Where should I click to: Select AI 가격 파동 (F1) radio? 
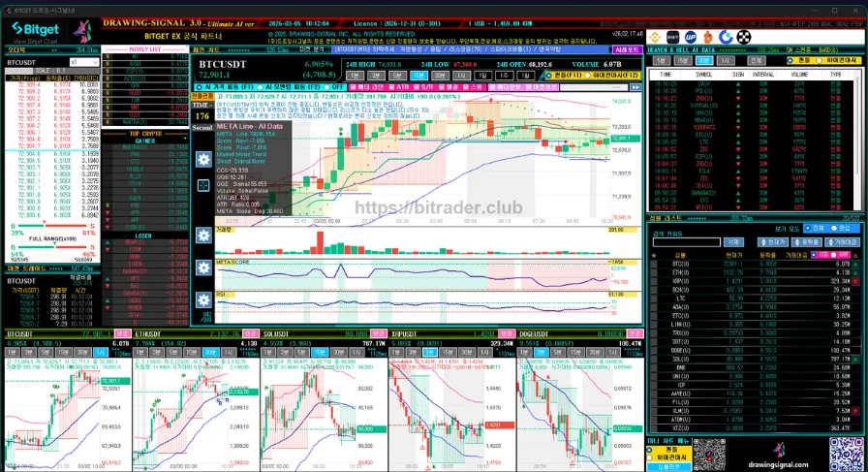200,87
